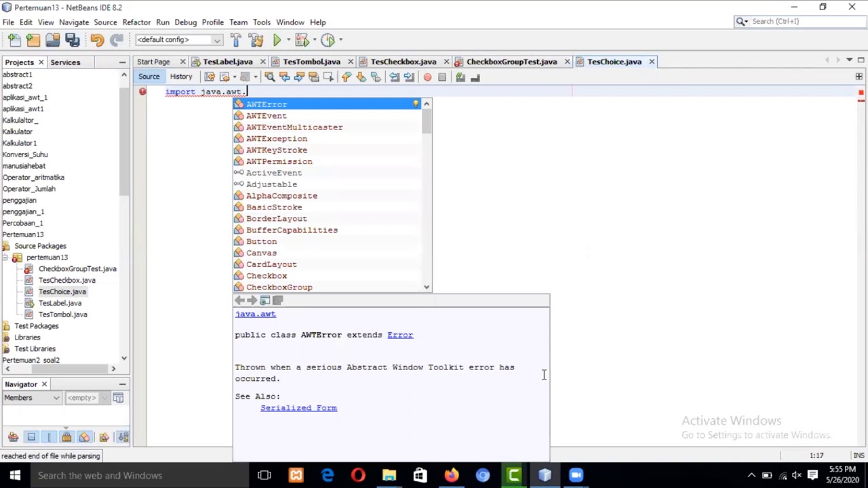868x488 pixels.
Task: Open the java.awt package link
Action: (x=256, y=314)
